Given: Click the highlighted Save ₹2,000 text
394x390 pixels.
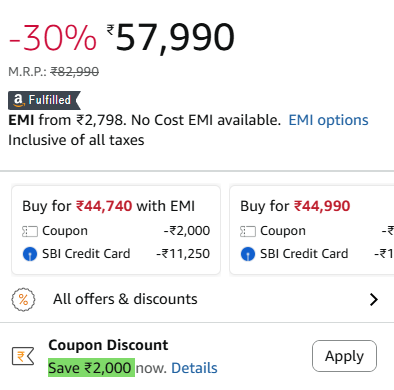Looking at the screenshot, I should point(91,368).
